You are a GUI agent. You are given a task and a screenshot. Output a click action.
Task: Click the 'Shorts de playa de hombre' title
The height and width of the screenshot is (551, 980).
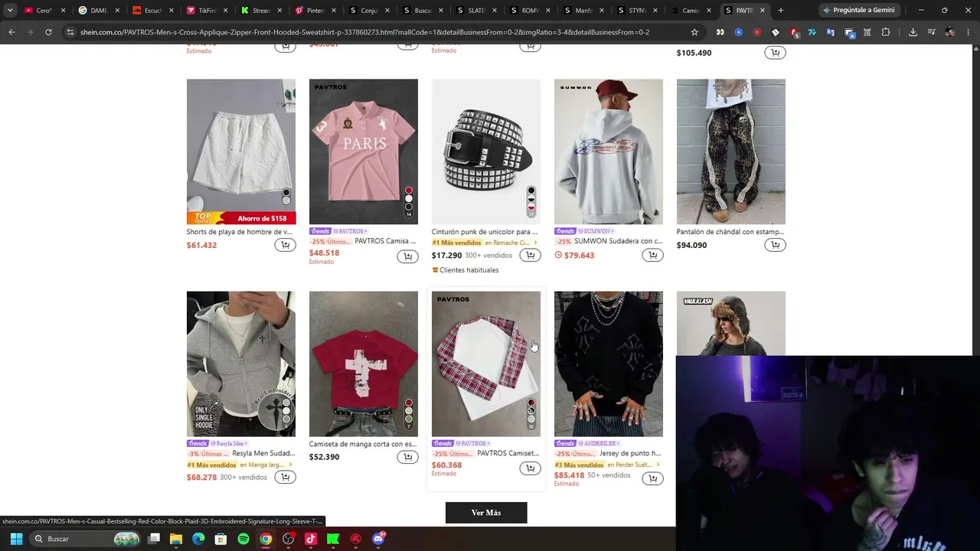(x=240, y=232)
